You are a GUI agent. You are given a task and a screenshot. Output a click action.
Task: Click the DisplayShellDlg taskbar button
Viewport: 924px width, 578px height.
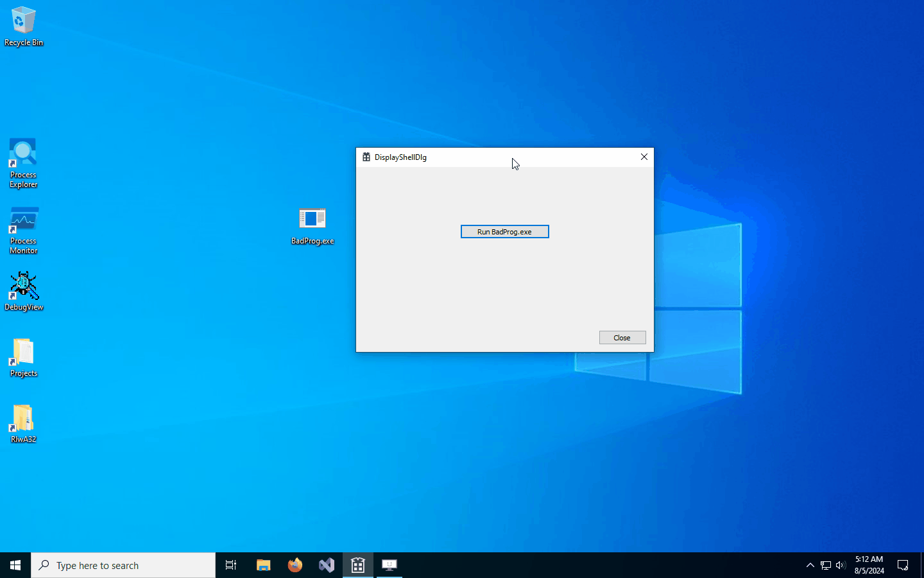[358, 565]
